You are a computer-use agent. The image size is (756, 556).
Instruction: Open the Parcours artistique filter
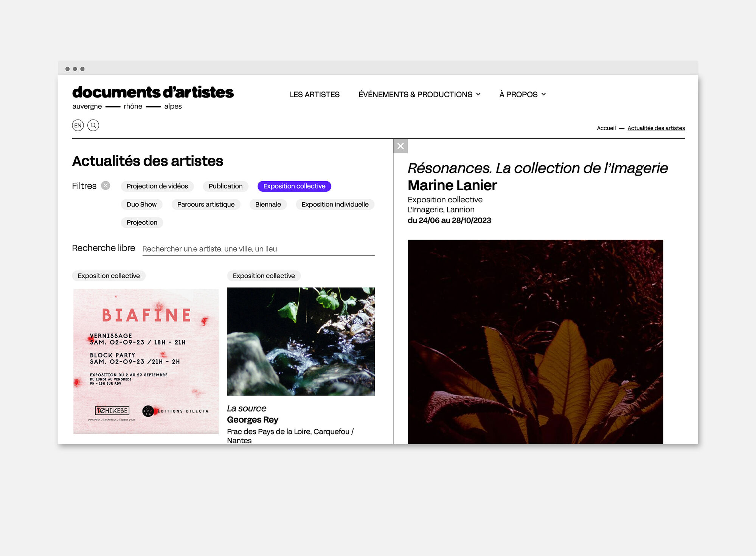206,204
